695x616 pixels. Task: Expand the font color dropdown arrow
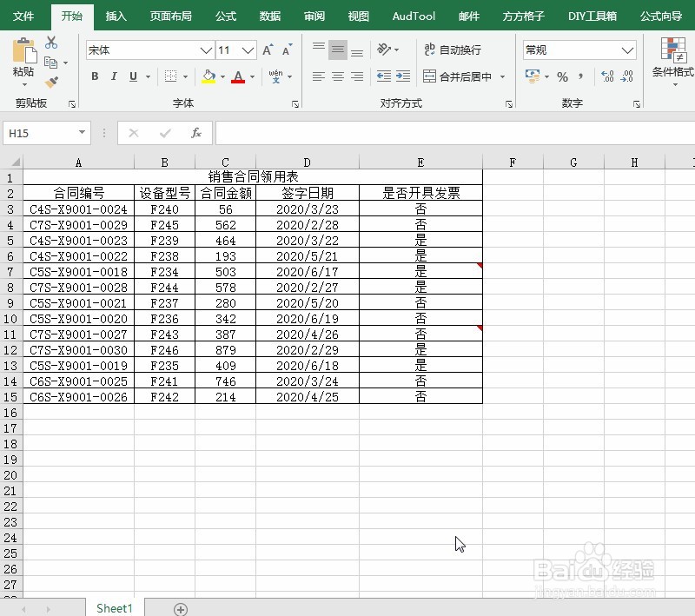pyautogui.click(x=252, y=76)
